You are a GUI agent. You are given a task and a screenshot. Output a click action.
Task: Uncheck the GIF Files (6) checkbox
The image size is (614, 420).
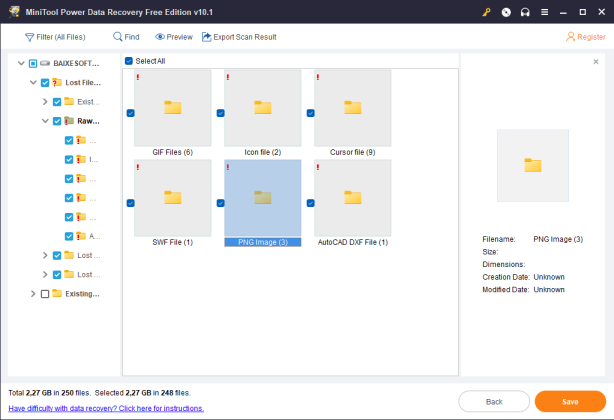tap(130, 113)
